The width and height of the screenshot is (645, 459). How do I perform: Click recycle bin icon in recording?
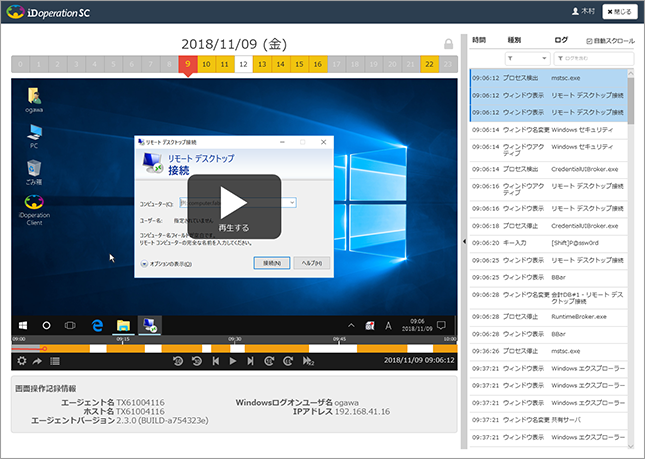(x=34, y=172)
